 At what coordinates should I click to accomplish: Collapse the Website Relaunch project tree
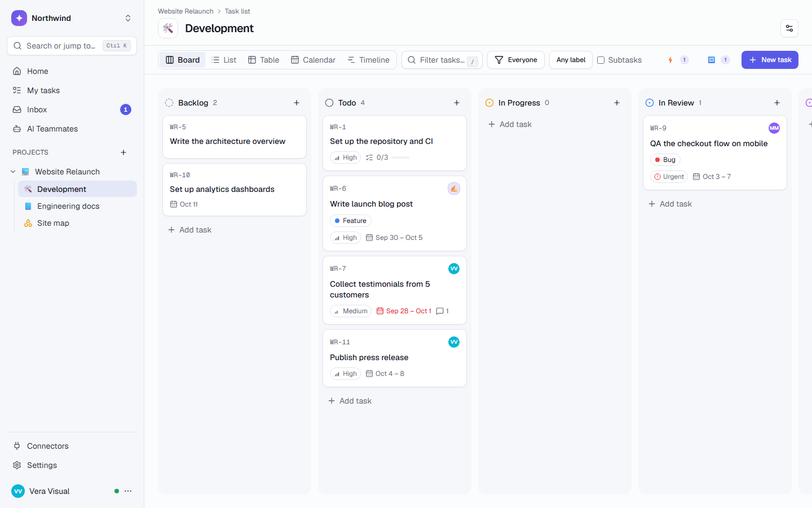point(13,172)
